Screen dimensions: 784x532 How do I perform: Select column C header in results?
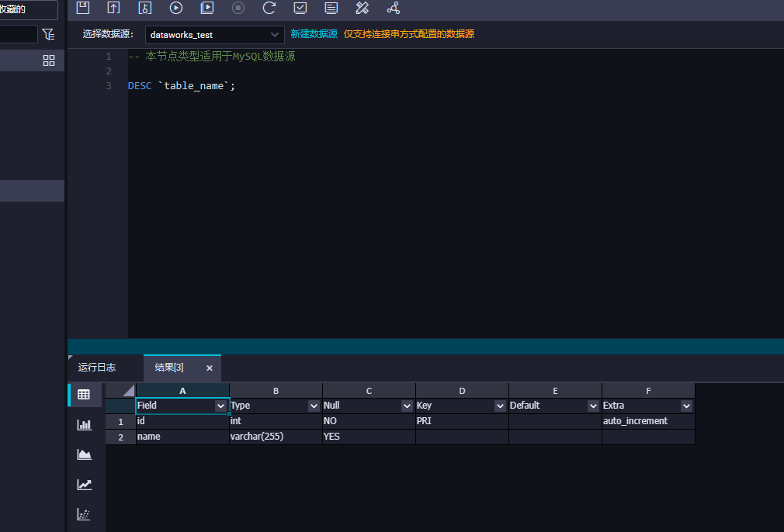coord(369,391)
